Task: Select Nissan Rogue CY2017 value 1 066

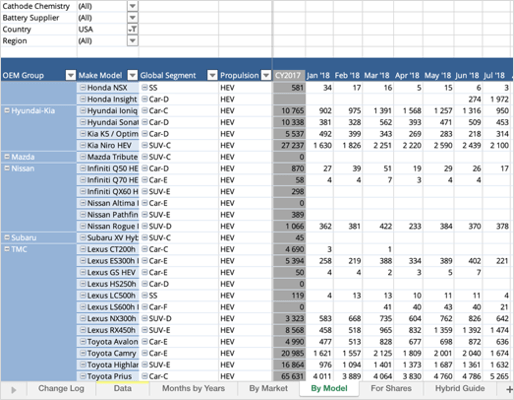Action: [289, 226]
